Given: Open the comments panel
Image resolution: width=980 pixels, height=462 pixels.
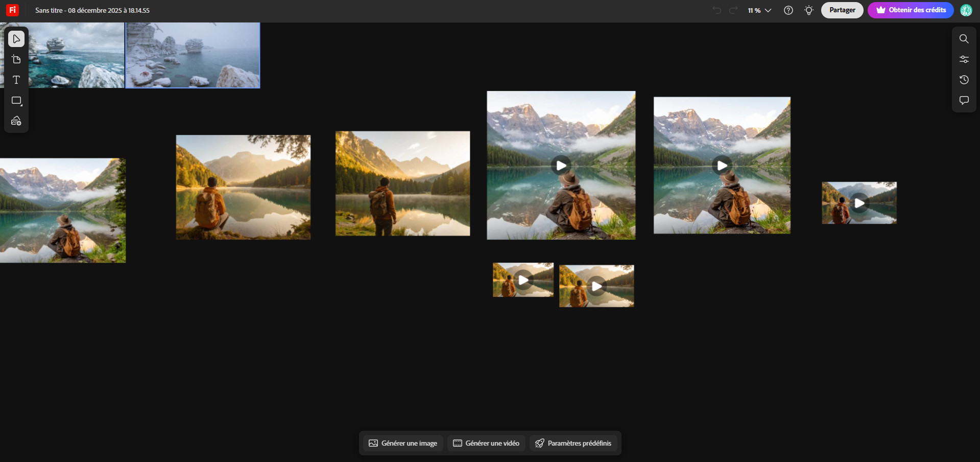Looking at the screenshot, I should [964, 100].
